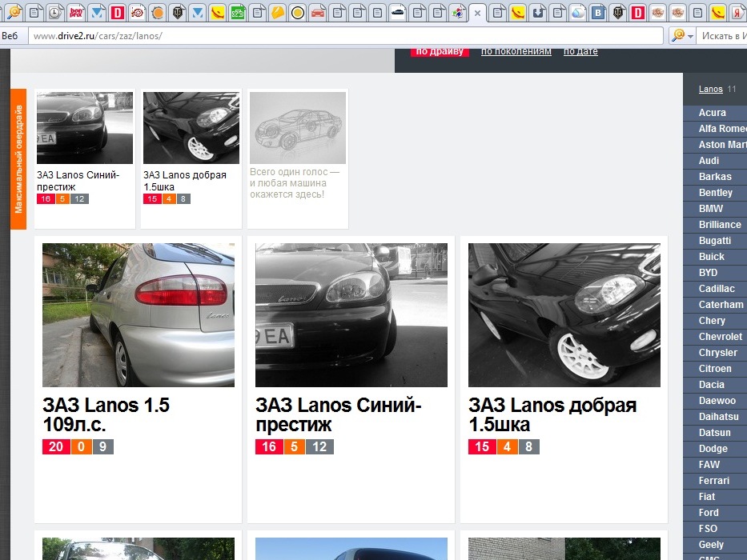Open the VK blue B icon tab
This screenshot has width=747, height=560.
[x=598, y=12]
